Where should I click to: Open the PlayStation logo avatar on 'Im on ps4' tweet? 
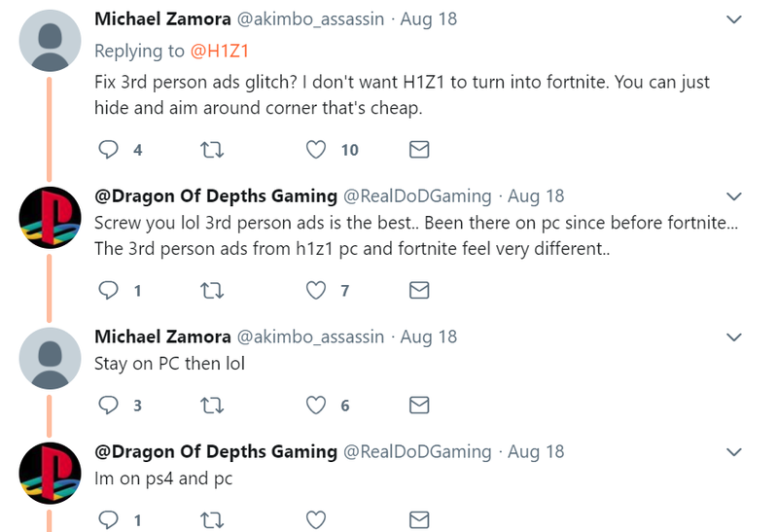51,473
